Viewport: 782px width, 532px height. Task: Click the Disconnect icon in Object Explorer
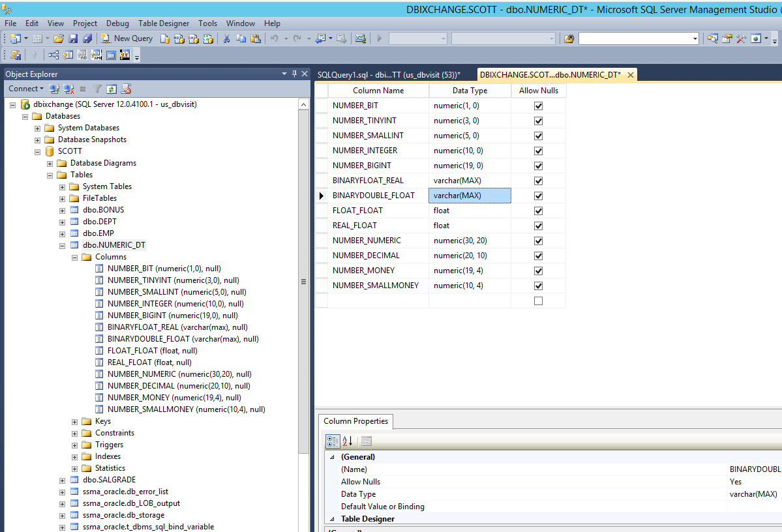tap(69, 89)
